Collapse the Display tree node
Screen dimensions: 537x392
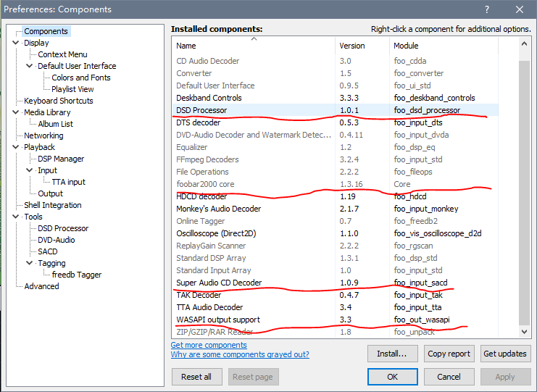[x=16, y=43]
